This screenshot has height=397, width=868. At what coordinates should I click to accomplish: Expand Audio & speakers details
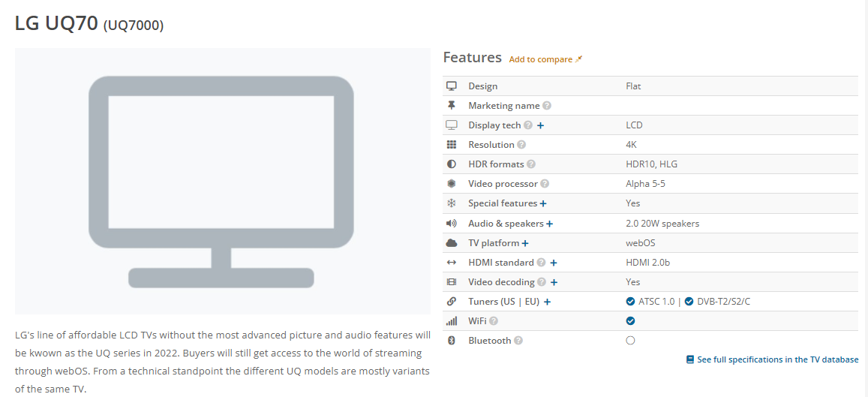tap(550, 224)
